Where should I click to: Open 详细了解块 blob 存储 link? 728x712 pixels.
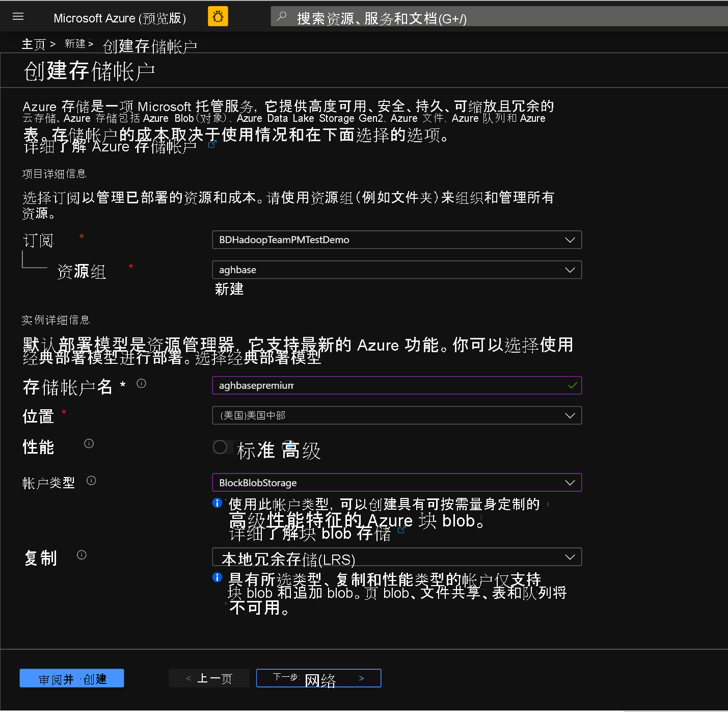[310, 534]
